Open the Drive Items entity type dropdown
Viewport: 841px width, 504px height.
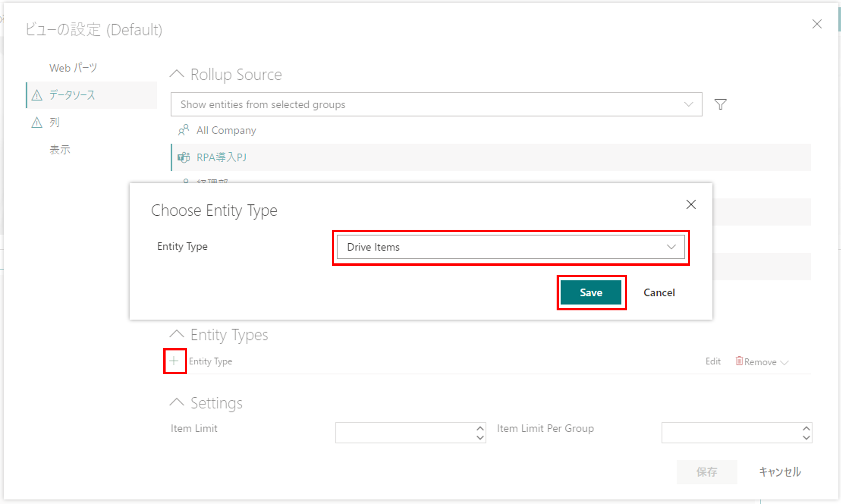[x=510, y=247]
